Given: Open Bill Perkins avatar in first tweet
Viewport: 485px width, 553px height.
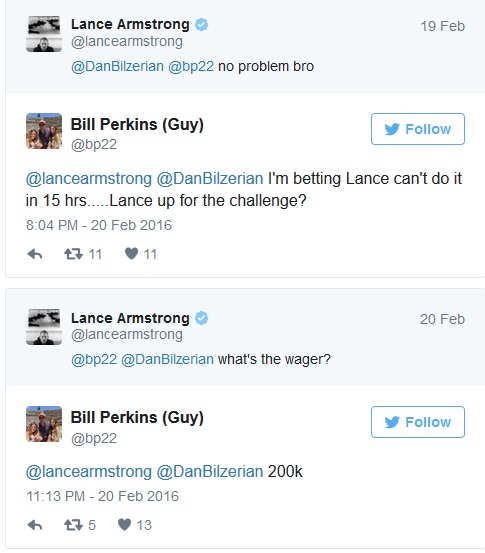Looking at the screenshot, I should click(44, 131).
